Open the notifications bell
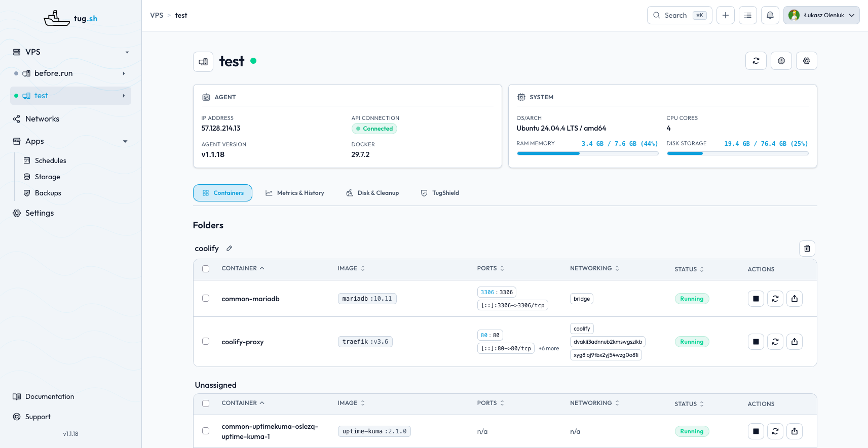 pos(770,15)
